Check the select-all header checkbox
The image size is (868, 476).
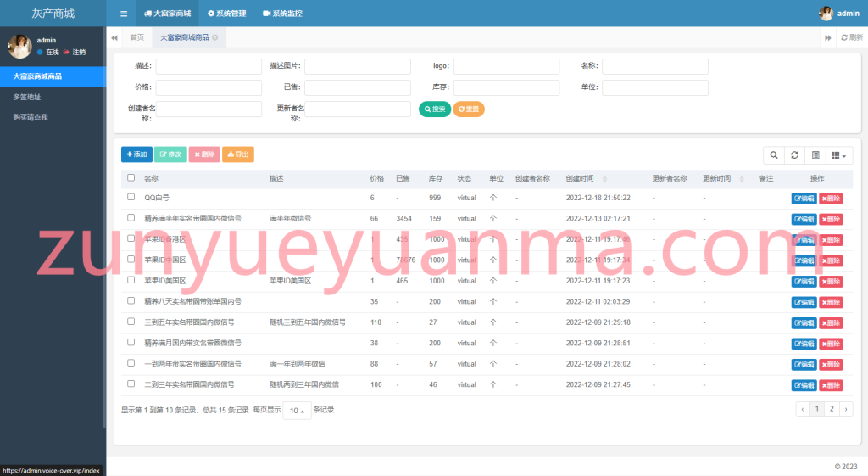click(x=131, y=178)
